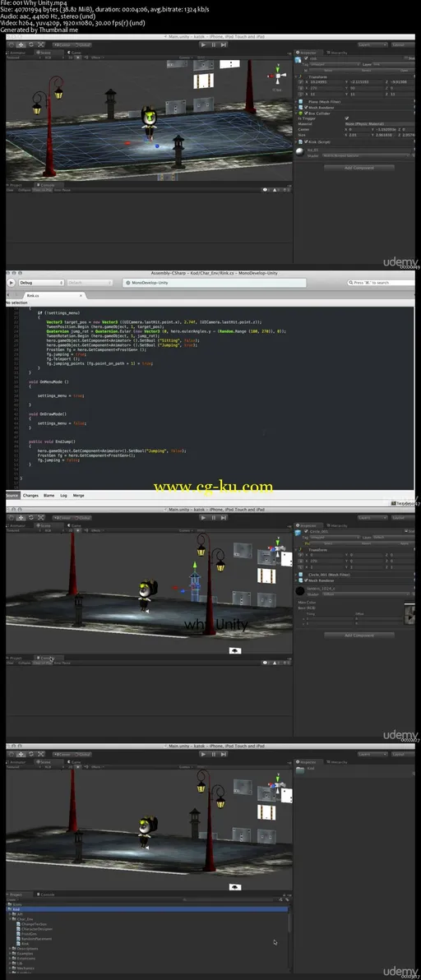Expand the Descriptions folder in the Project tree
This screenshot has width=421, height=980.
click(x=10, y=948)
